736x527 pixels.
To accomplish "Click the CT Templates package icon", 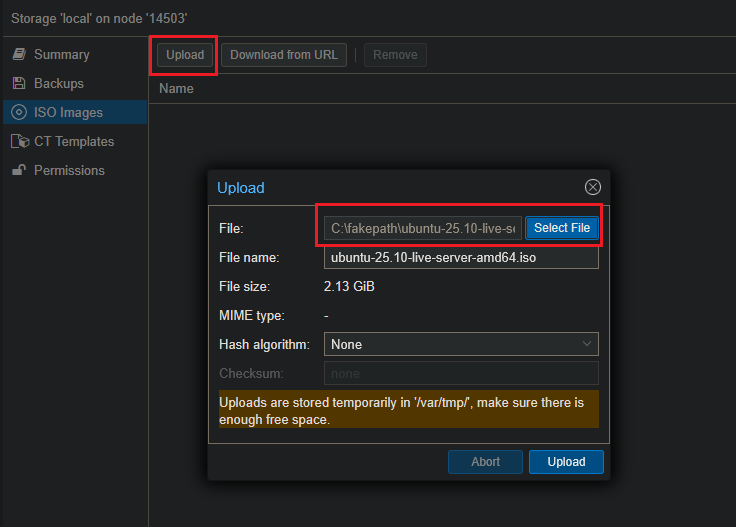I will (19, 141).
